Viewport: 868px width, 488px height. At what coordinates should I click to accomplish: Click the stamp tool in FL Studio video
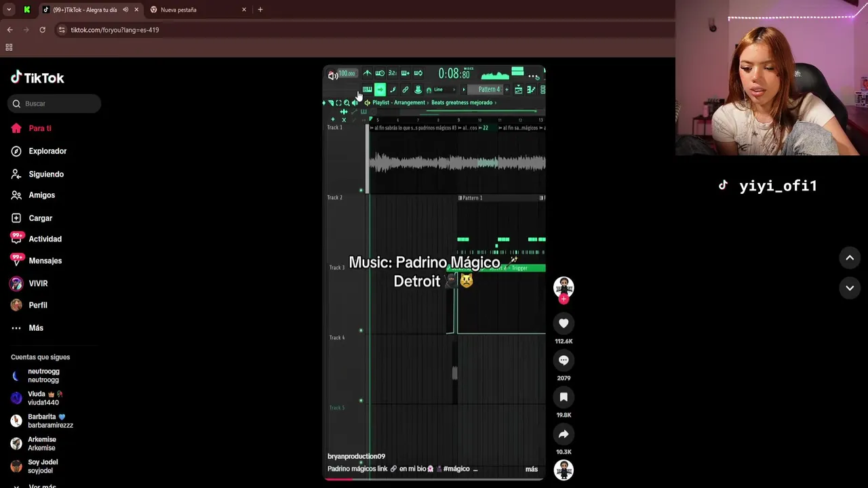click(x=418, y=89)
